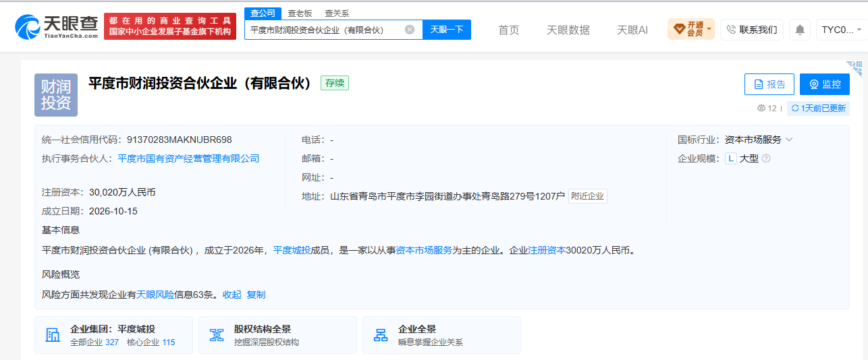Open the 天眼风险 link
The width and height of the screenshot is (868, 360).
click(155, 295)
